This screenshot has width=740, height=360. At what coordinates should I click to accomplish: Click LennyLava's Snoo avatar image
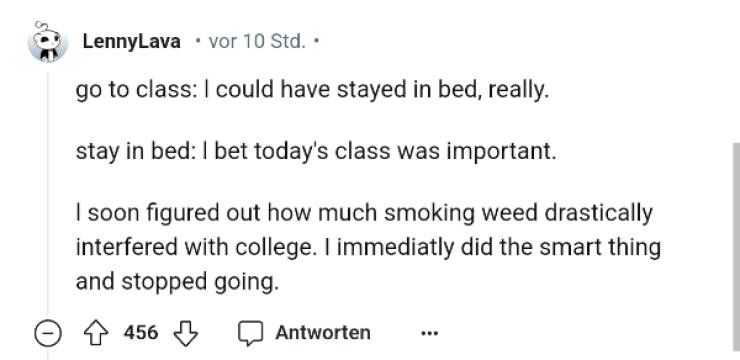[47, 42]
